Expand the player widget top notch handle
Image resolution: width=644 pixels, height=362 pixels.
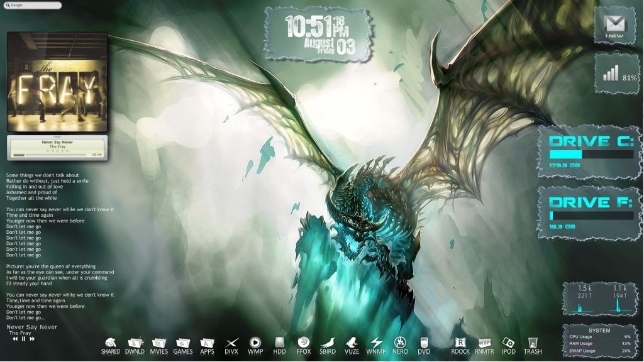(57, 137)
